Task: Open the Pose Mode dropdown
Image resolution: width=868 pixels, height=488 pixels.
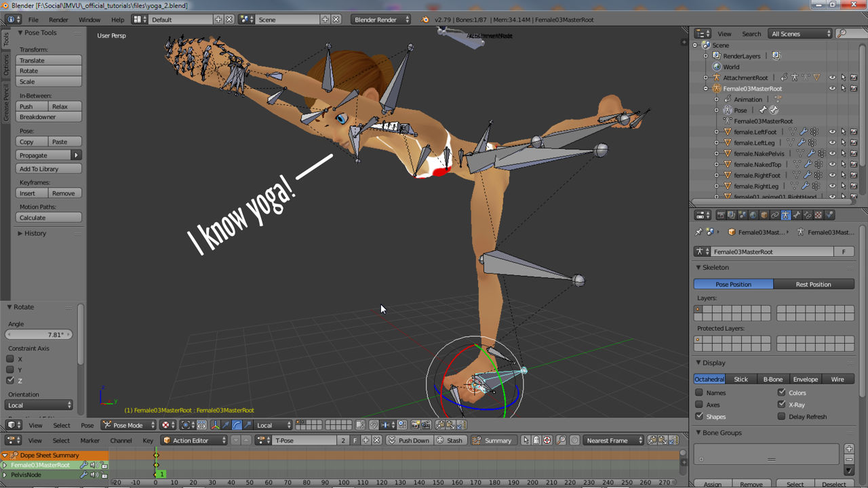Action: (128, 425)
